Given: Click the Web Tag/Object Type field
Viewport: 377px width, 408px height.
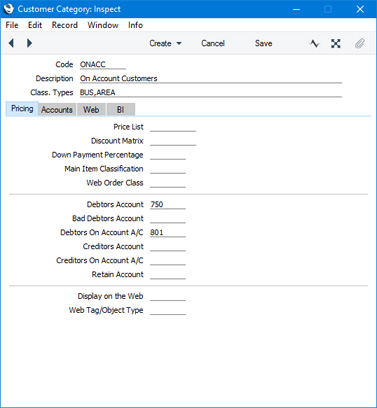Looking at the screenshot, I should (168, 310).
